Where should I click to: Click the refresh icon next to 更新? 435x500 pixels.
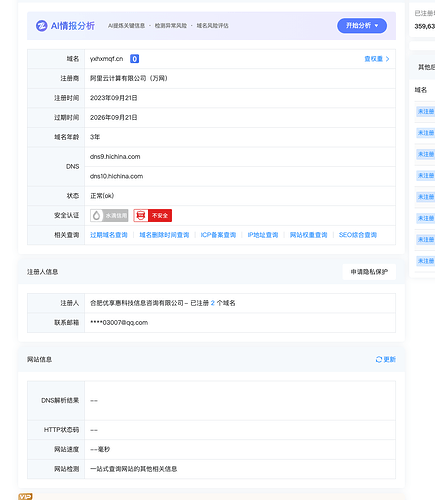point(379,359)
